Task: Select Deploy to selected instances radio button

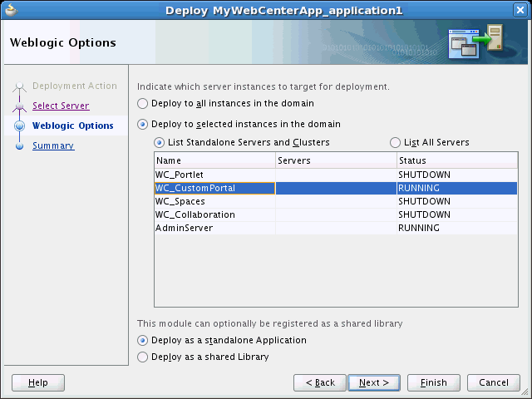Action: (x=142, y=124)
